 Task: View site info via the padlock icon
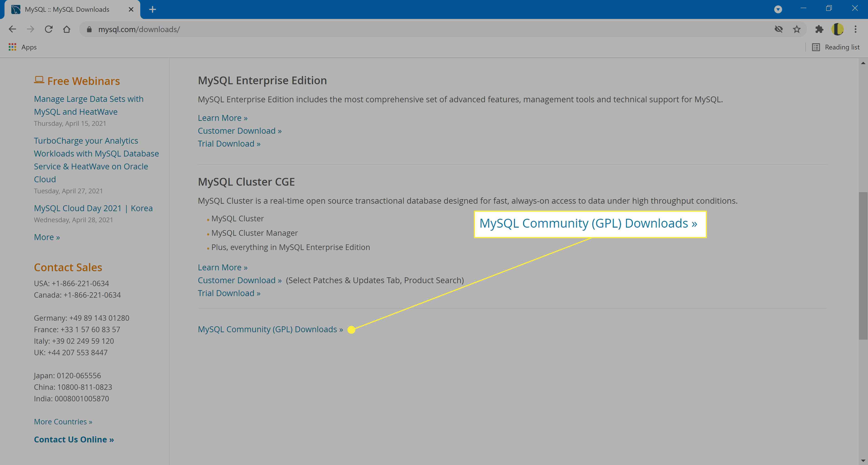pos(89,29)
